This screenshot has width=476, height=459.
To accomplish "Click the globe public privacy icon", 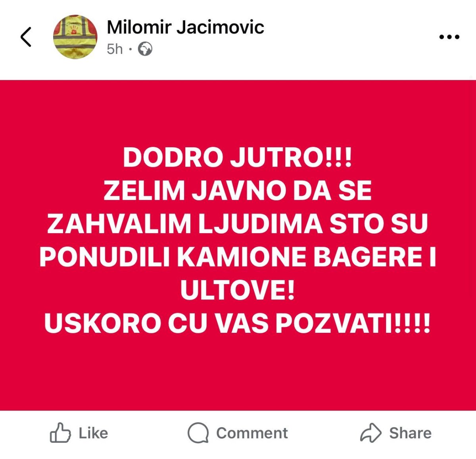I will coord(145,49).
